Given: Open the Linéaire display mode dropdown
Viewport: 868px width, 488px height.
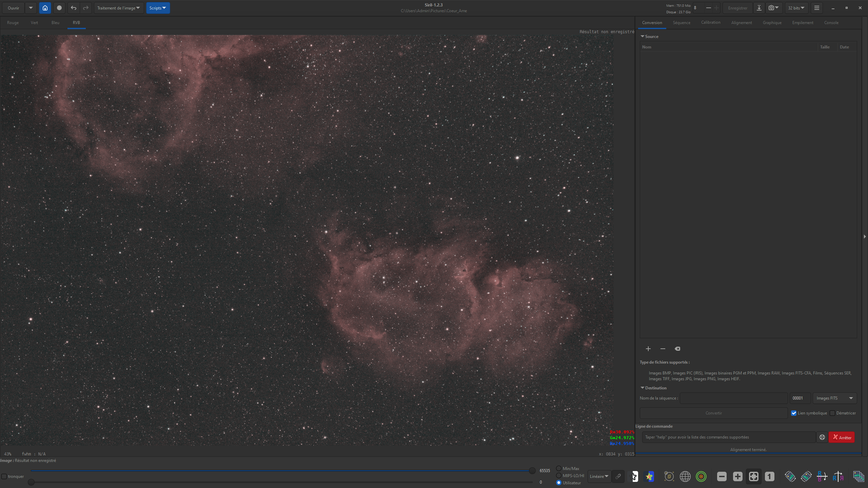Looking at the screenshot, I should (599, 476).
